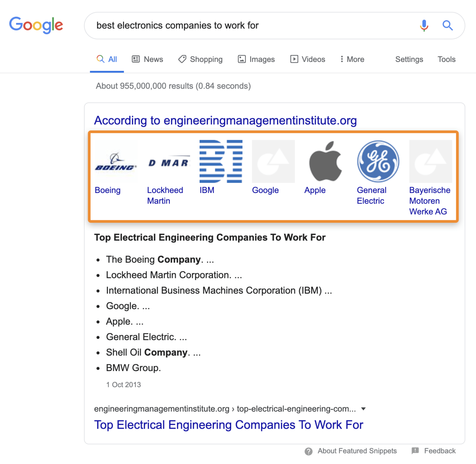Click the Apple link in the carousel
The image size is (476, 464).
[x=315, y=190]
